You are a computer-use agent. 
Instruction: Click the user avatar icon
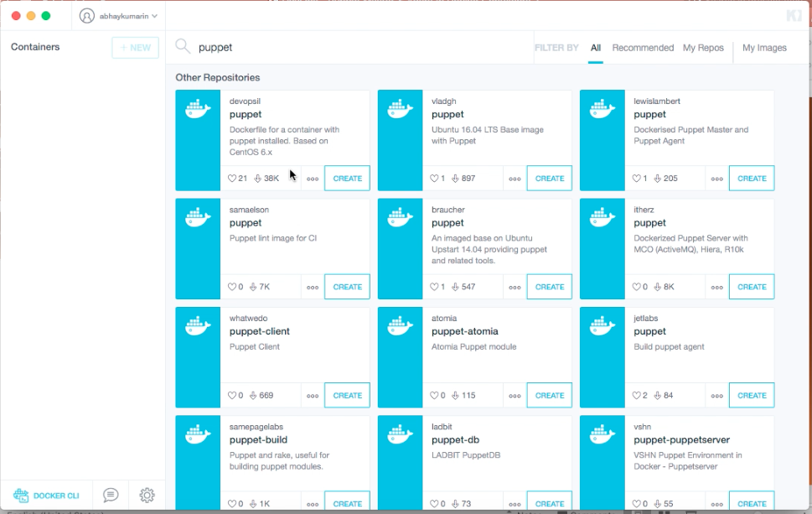coord(87,16)
